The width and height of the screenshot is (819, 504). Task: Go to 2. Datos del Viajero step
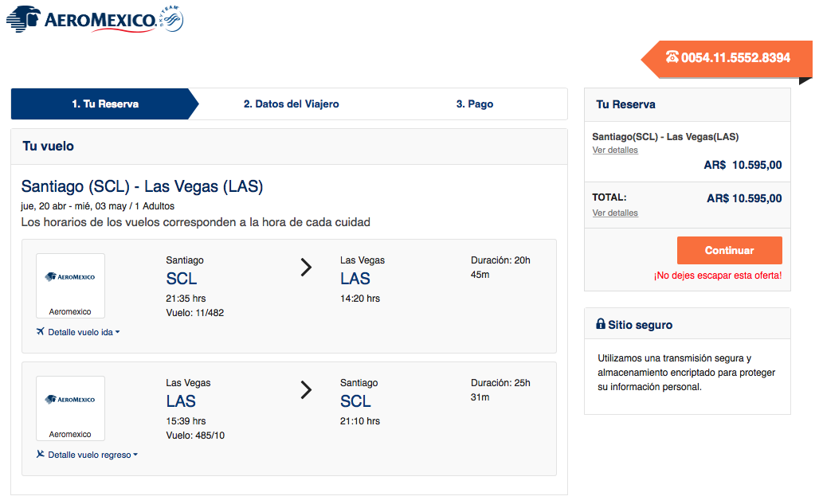[291, 104]
